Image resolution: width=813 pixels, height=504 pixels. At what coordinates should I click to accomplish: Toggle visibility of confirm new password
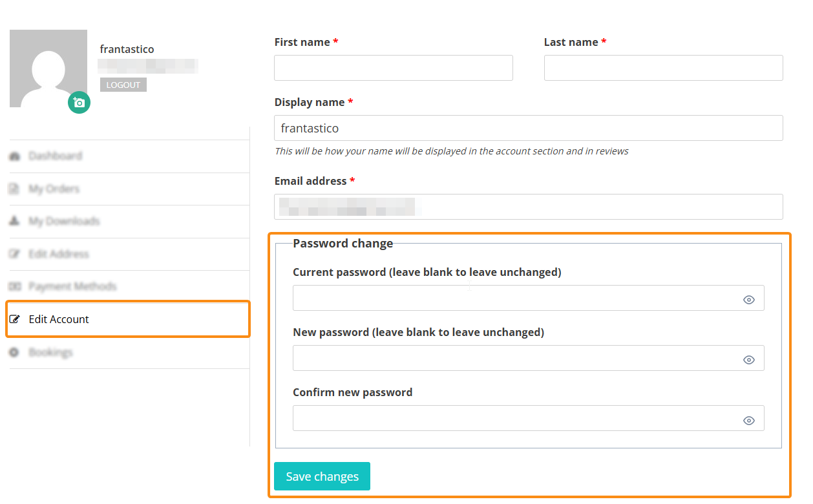[749, 421]
